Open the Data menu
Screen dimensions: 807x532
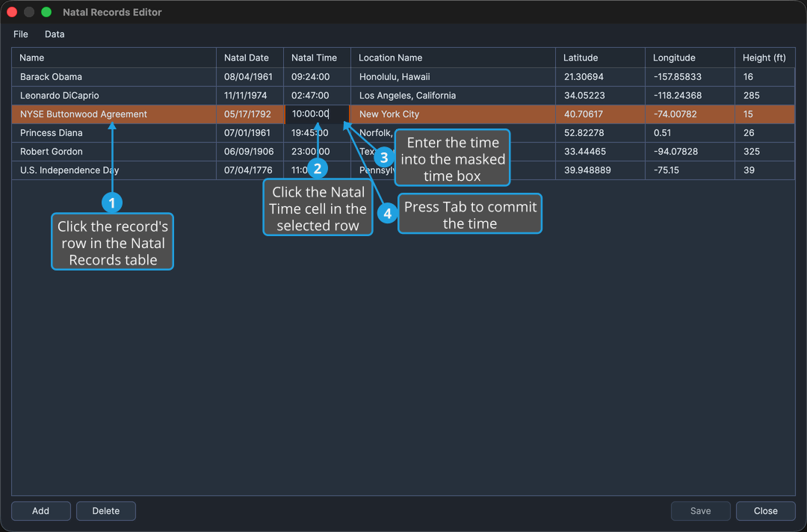55,34
